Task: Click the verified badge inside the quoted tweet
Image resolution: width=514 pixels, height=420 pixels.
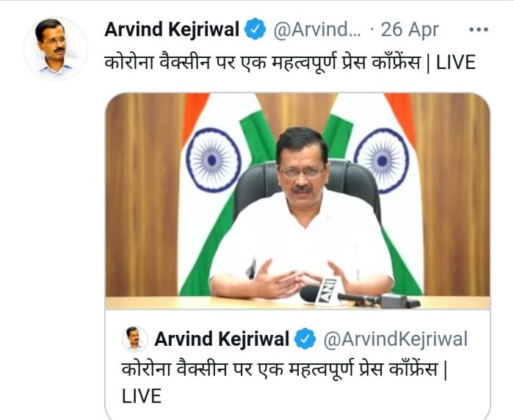Action: coord(305,338)
